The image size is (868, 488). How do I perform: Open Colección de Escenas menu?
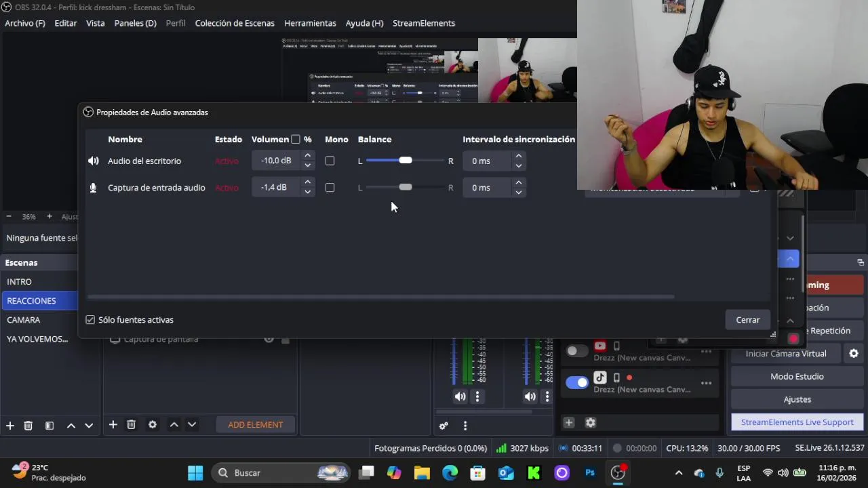235,23
